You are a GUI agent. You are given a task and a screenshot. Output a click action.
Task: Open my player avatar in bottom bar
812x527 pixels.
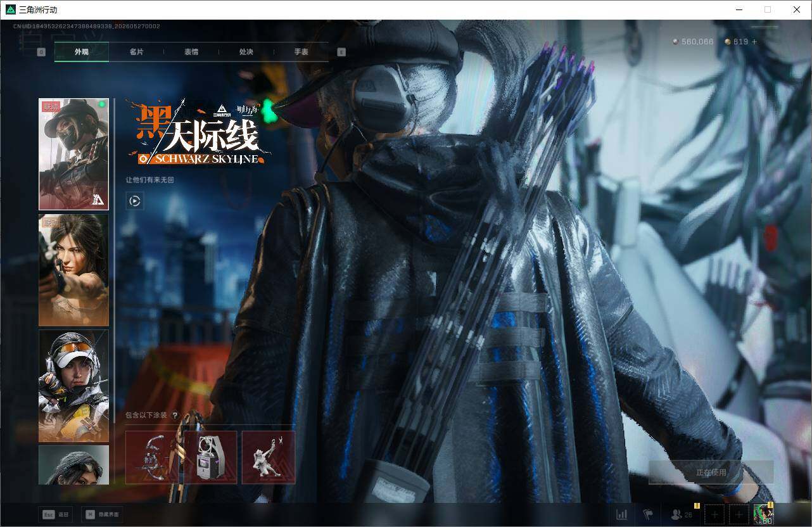pyautogui.click(x=763, y=514)
